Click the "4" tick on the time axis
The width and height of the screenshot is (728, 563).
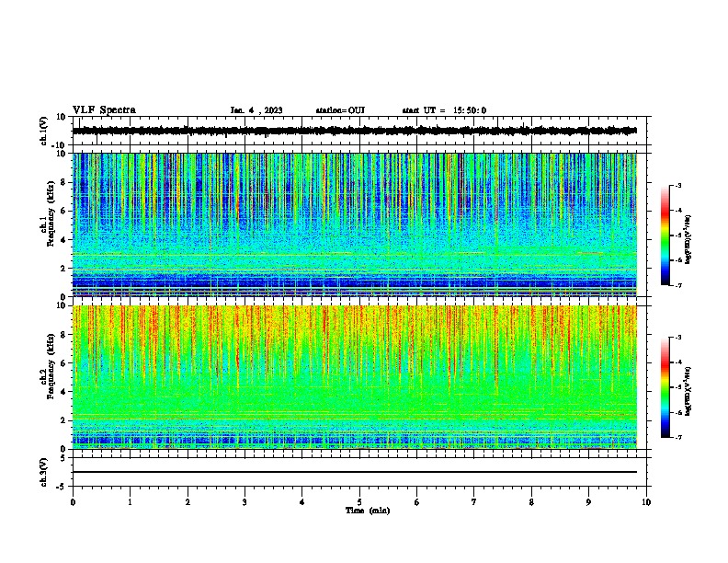pyautogui.click(x=302, y=502)
